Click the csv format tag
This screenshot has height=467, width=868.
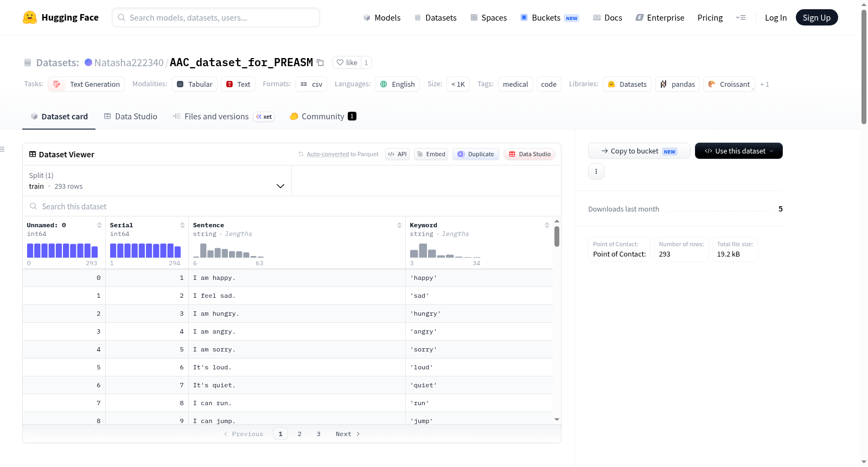click(311, 84)
